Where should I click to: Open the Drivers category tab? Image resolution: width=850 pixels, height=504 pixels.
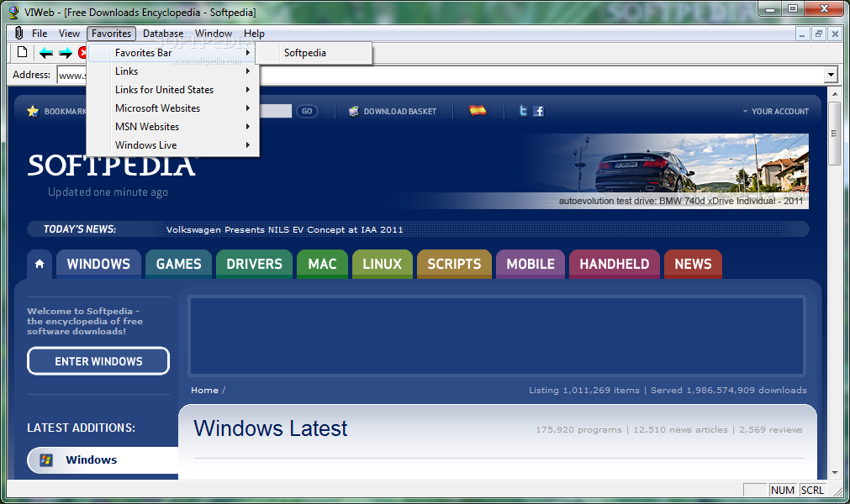point(254,264)
